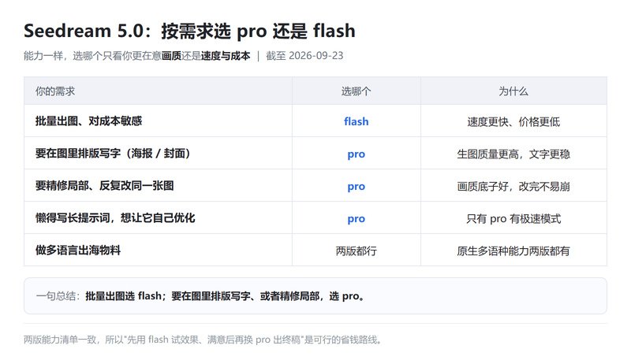The height and width of the screenshot is (364, 631).
Task: Select the '你的需求' column header
Action: [x=55, y=91]
